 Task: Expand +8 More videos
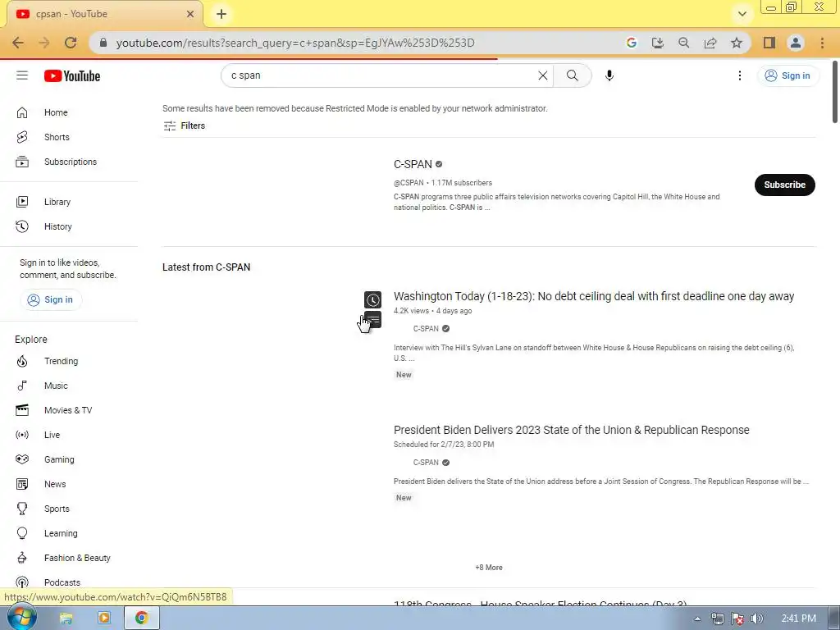(489, 568)
